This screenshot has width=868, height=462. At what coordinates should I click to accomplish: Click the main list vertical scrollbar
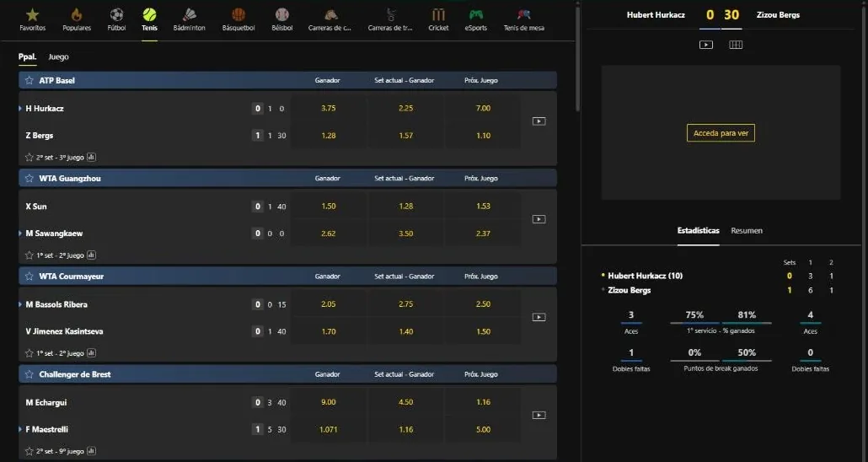click(578, 59)
